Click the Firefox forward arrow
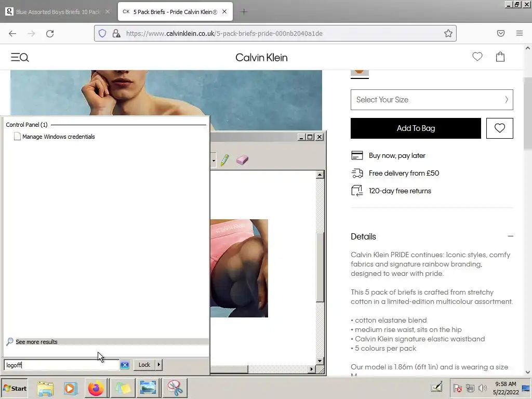This screenshot has height=399, width=532. click(31, 34)
